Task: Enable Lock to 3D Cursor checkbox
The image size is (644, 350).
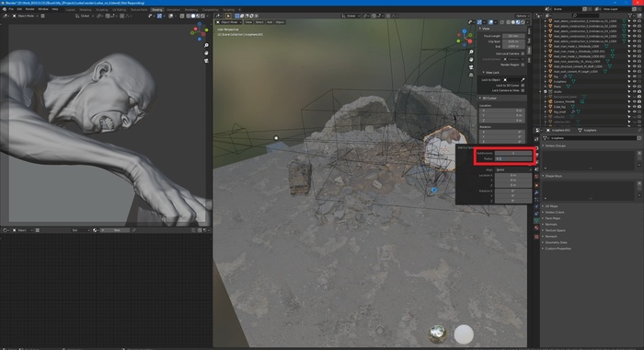Action: 523,85
